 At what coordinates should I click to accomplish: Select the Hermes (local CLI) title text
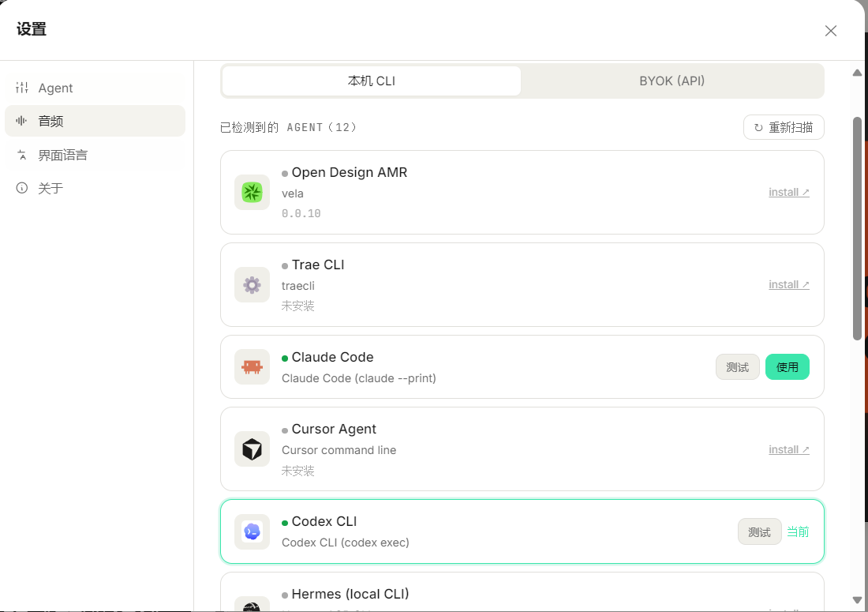pyautogui.click(x=350, y=594)
